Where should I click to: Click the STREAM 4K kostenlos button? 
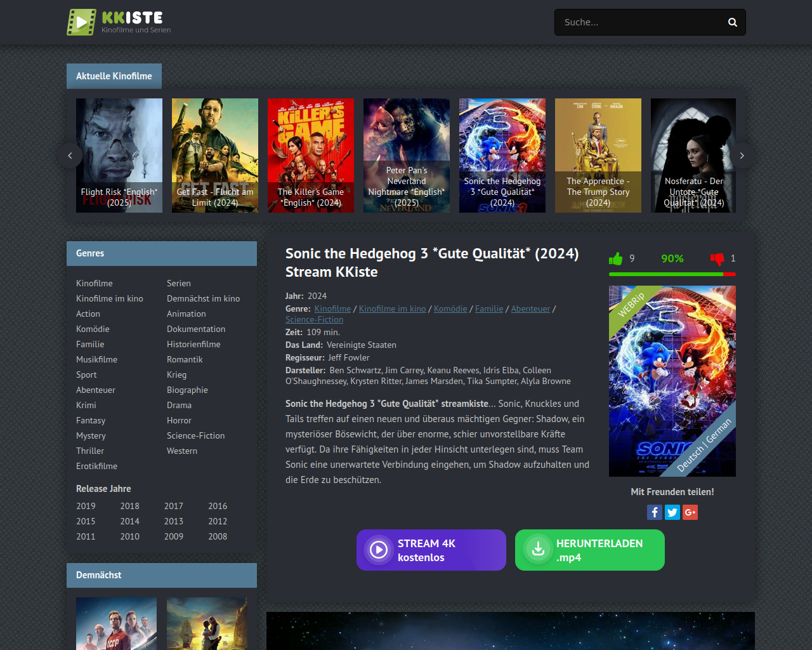(x=431, y=550)
